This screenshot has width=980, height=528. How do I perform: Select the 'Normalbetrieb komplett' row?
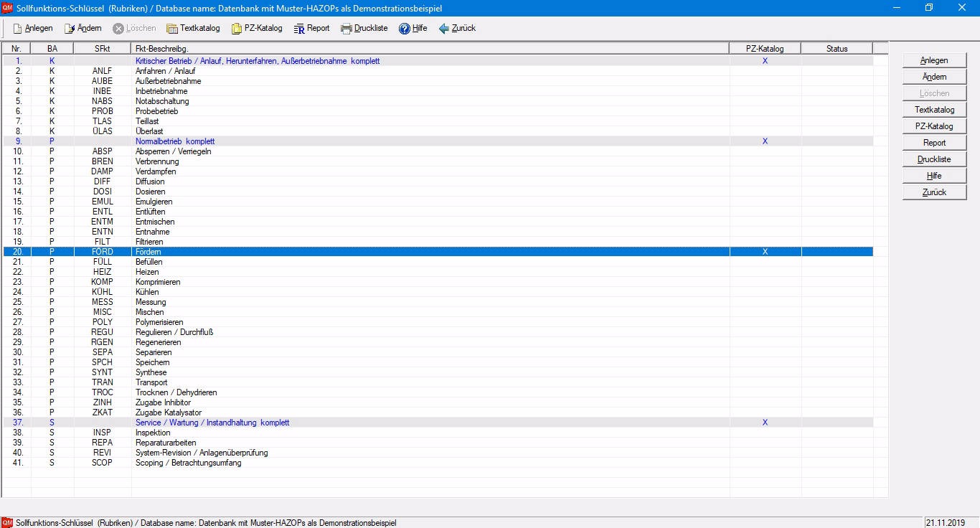[x=438, y=141]
